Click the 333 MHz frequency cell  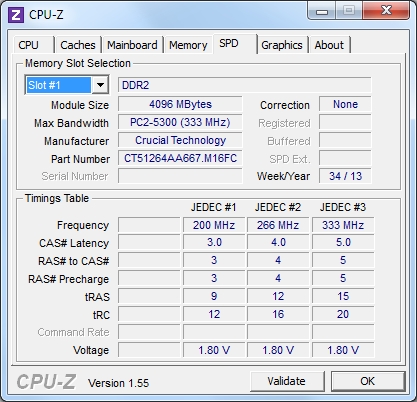pos(343,225)
